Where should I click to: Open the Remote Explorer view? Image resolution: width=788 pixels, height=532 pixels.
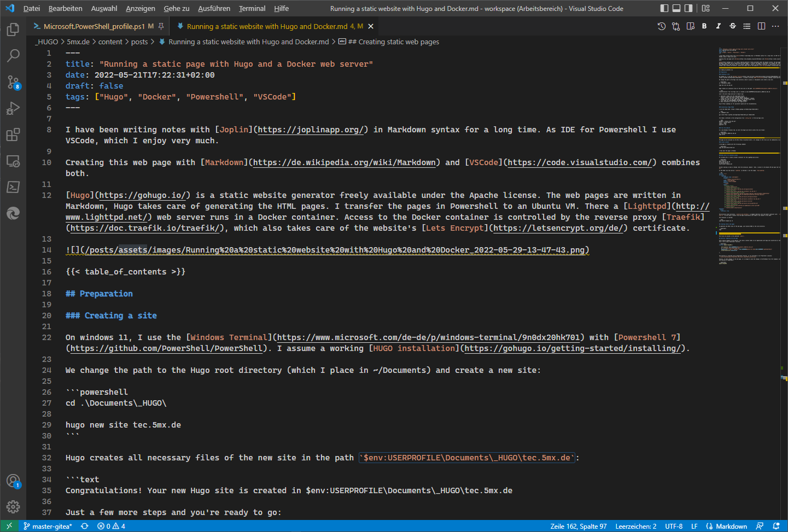(13, 161)
